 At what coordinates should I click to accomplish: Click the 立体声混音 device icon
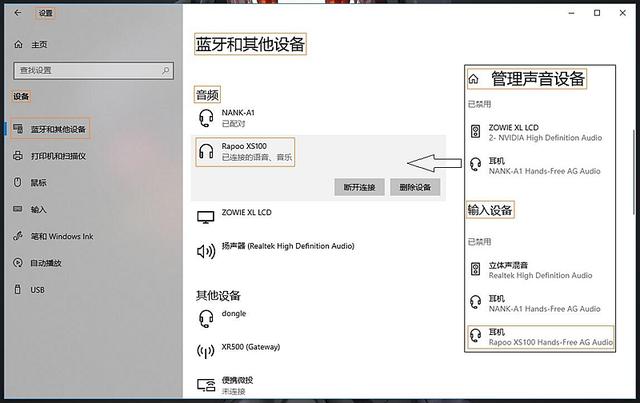[476, 269]
